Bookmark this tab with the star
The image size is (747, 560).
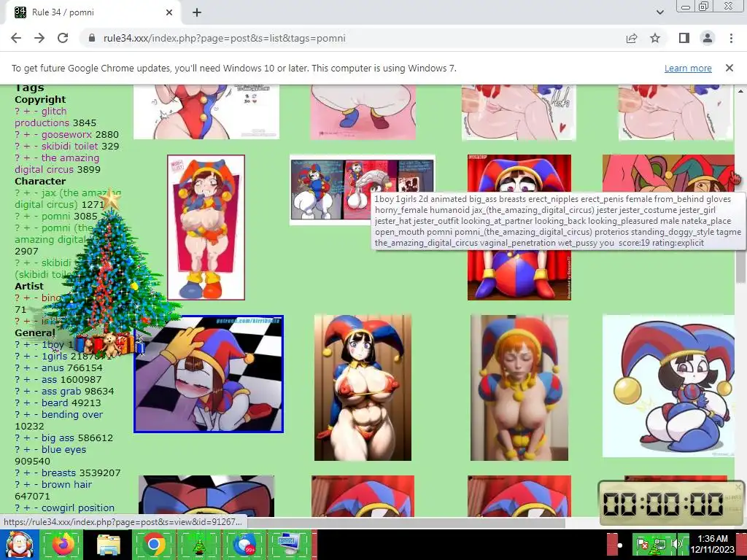pos(655,38)
